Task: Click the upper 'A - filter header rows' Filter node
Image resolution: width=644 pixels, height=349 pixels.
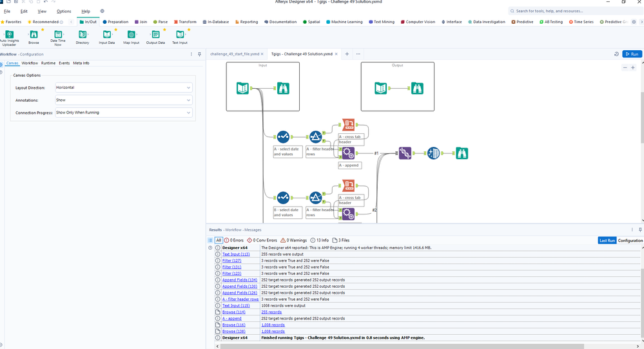Action: point(315,137)
